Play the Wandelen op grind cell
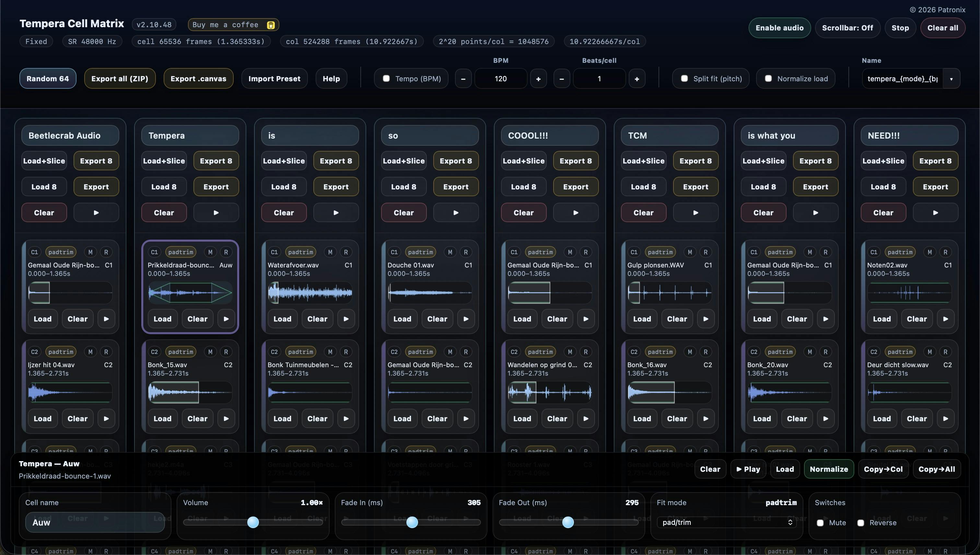The image size is (980, 555). tap(586, 419)
